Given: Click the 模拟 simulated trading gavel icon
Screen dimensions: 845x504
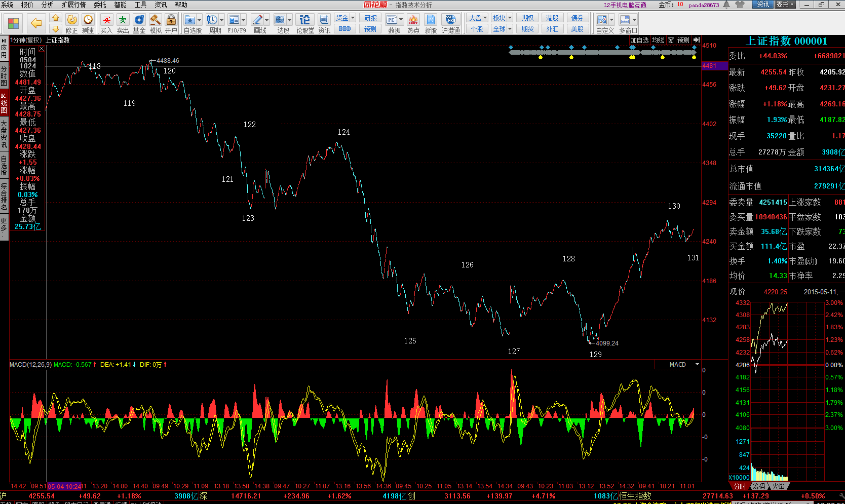Looking at the screenshot, I should (x=156, y=20).
